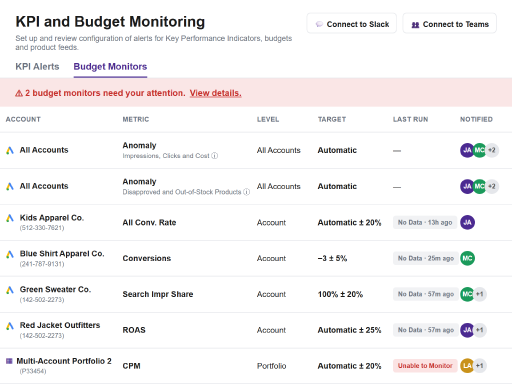
Task: Click the Notified column header
Action: click(x=476, y=119)
